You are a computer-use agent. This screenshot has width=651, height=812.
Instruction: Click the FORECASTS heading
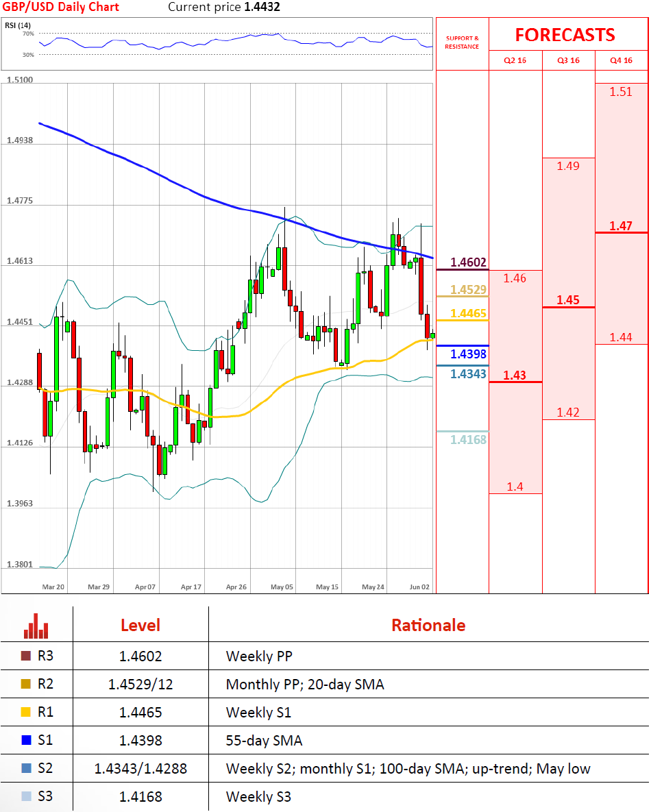565,35
